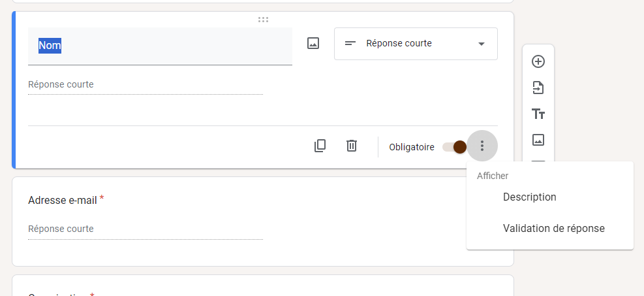Add a title and description (Tt icon)
Viewport: 644px width, 296px height.
tap(538, 114)
